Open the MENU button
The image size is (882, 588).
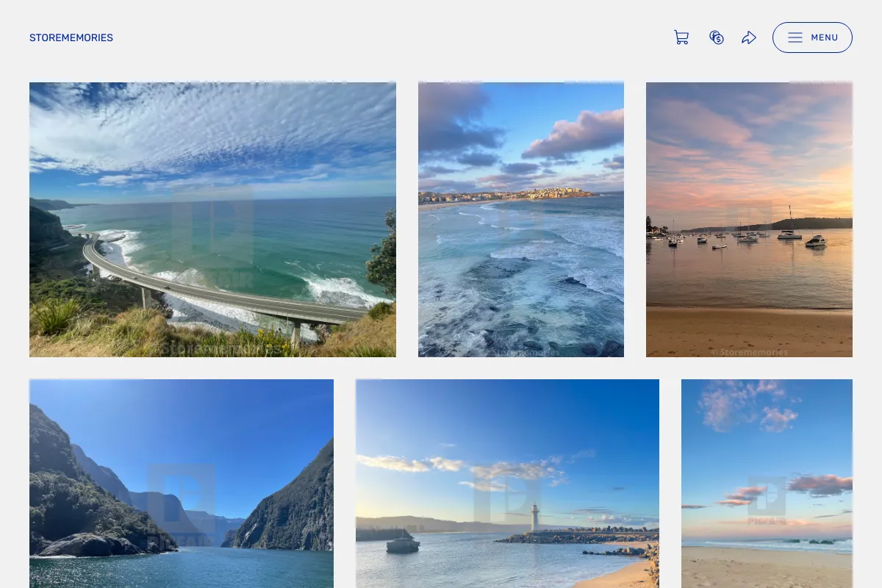812,37
